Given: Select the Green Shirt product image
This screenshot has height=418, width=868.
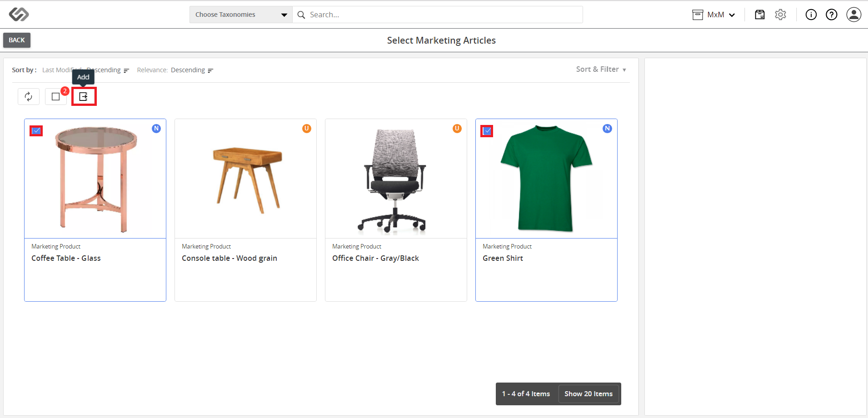Looking at the screenshot, I should [x=546, y=178].
